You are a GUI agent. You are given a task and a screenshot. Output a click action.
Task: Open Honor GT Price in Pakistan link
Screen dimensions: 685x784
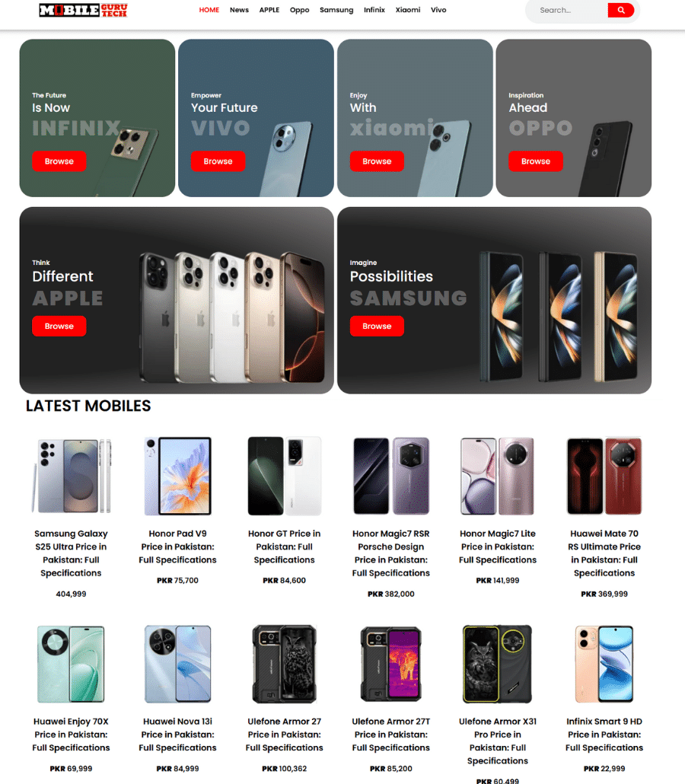284,547
